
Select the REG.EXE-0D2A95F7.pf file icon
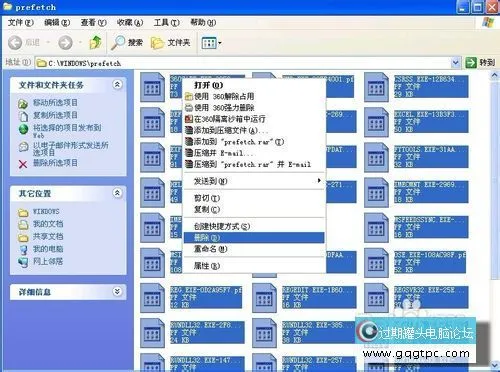coord(152,298)
